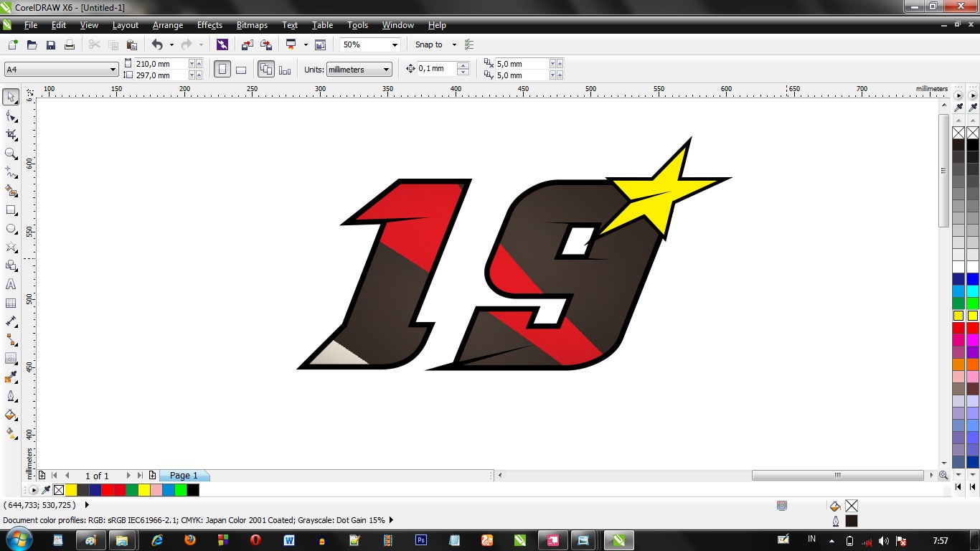Open the Effects menu
Image resolution: width=980 pixels, height=551 pixels.
click(x=209, y=25)
